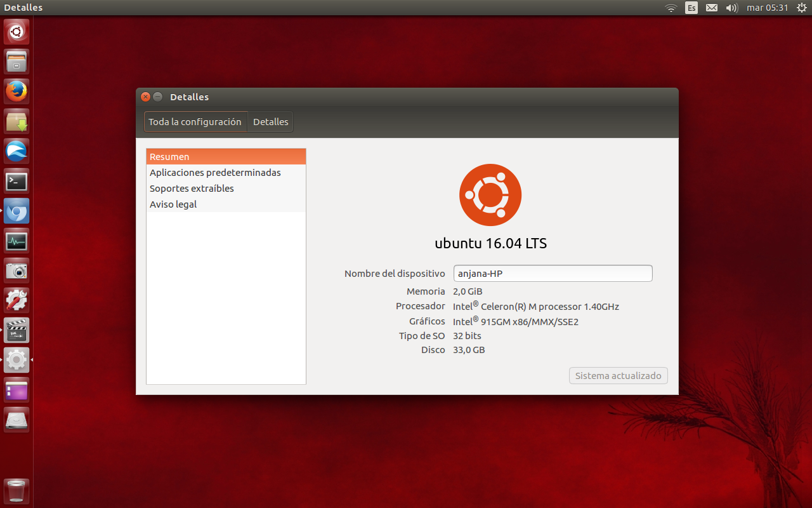Minimize the Detalles window
Screen dimensions: 812x508
(158, 97)
